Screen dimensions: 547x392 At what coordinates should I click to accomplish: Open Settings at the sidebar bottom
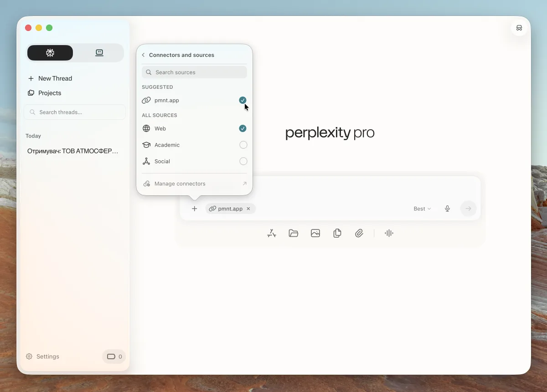[x=42, y=356]
